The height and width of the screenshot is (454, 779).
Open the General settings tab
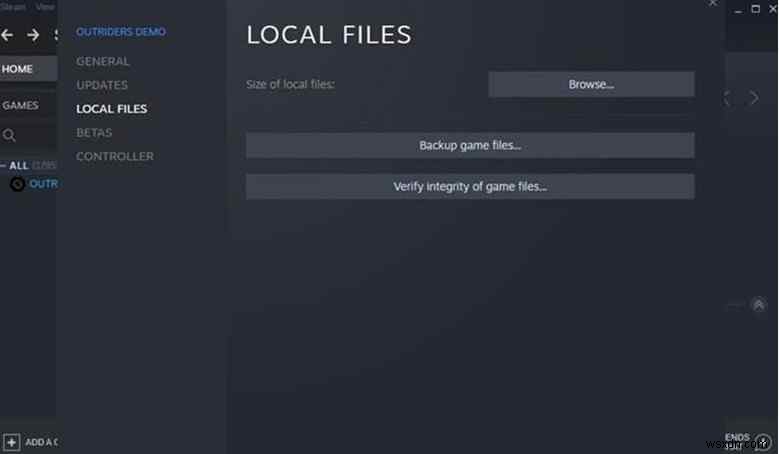[x=103, y=61]
